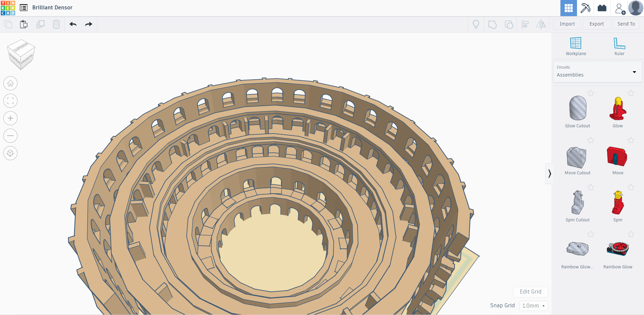Click the view cube

pos(21,54)
